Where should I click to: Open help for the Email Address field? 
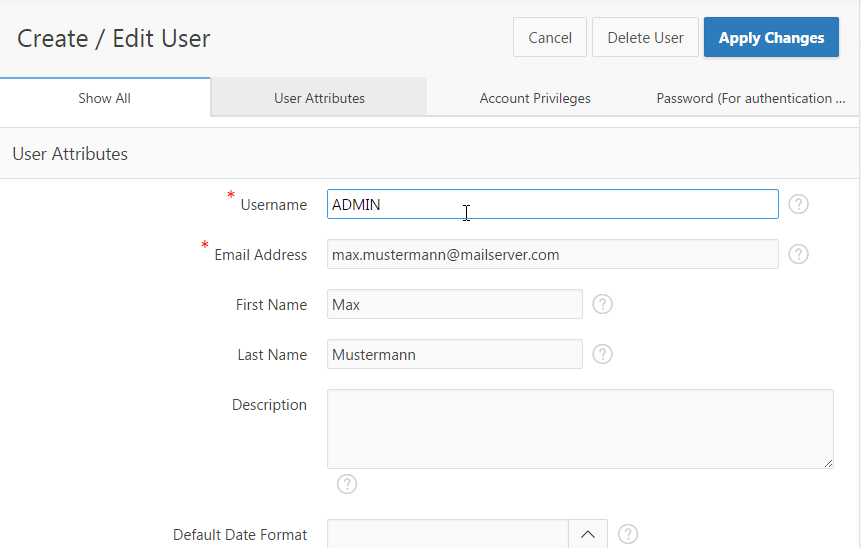pos(798,254)
